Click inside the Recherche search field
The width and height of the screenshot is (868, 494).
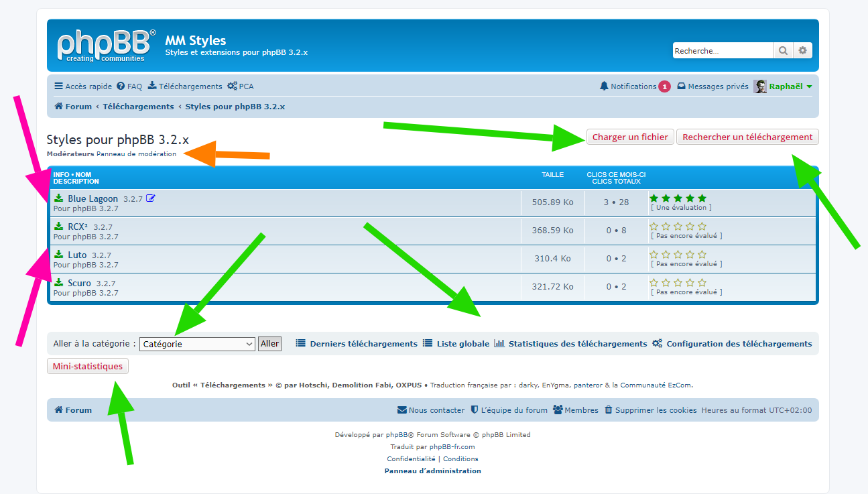click(x=723, y=51)
